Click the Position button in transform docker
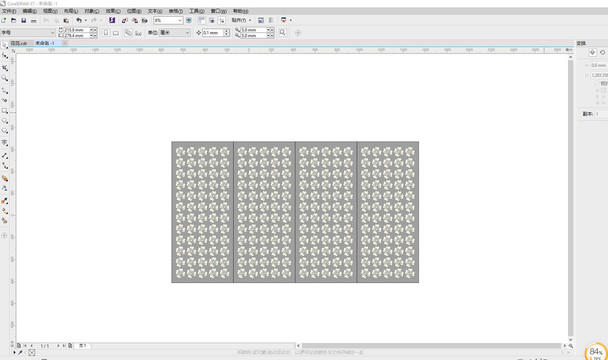 point(592,52)
